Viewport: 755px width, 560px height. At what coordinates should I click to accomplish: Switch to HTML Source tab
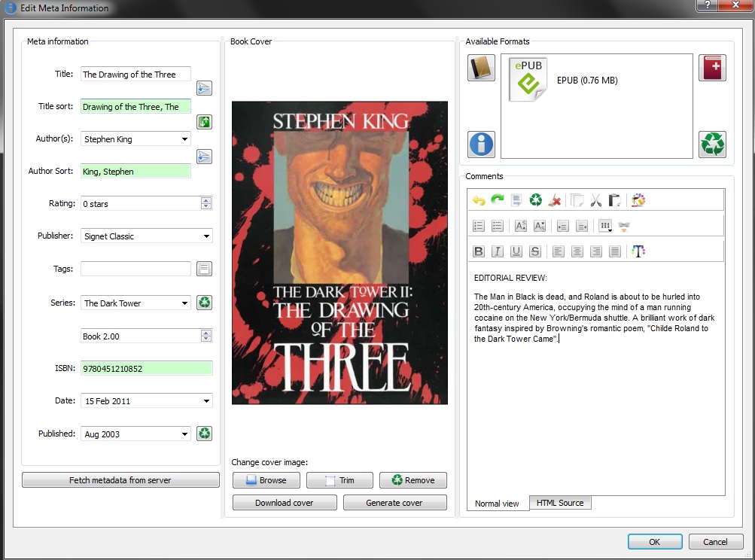coord(560,503)
